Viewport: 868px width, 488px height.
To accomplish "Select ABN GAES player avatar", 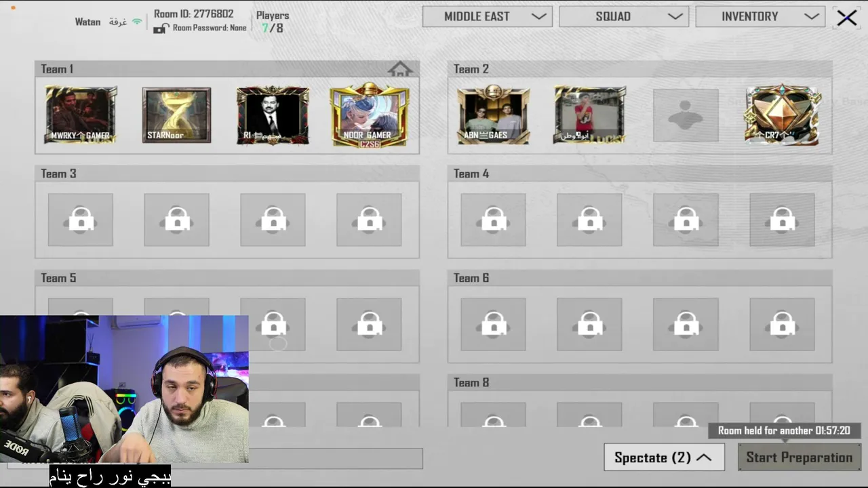I will tap(494, 115).
